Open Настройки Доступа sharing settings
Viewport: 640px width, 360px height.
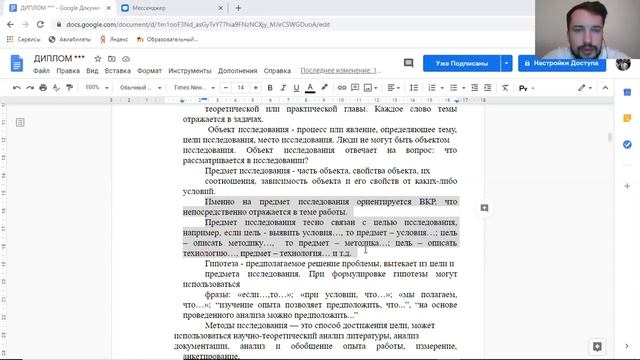[562, 63]
